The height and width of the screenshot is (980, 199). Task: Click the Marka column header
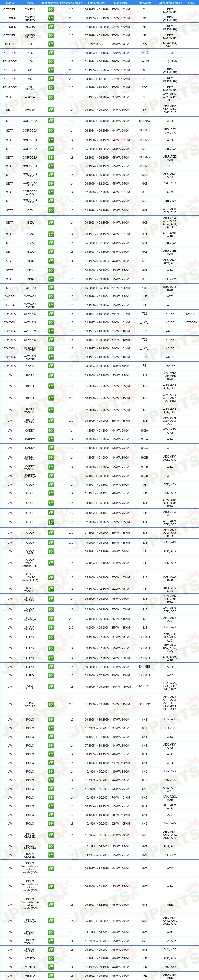point(10,3)
